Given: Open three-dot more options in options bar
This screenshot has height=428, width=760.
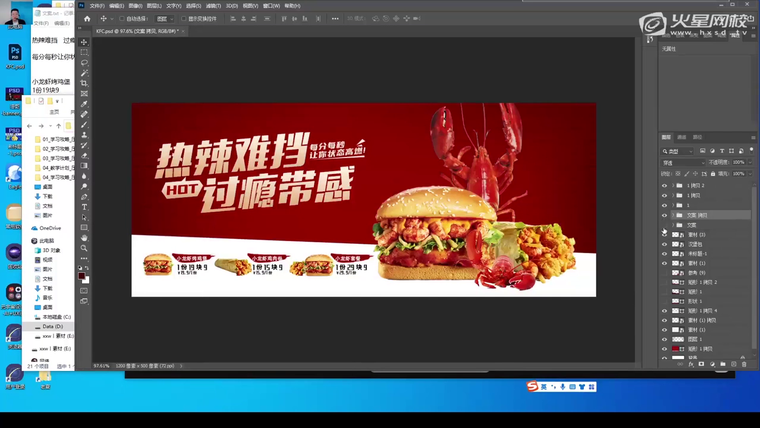Looking at the screenshot, I should pos(334,18).
